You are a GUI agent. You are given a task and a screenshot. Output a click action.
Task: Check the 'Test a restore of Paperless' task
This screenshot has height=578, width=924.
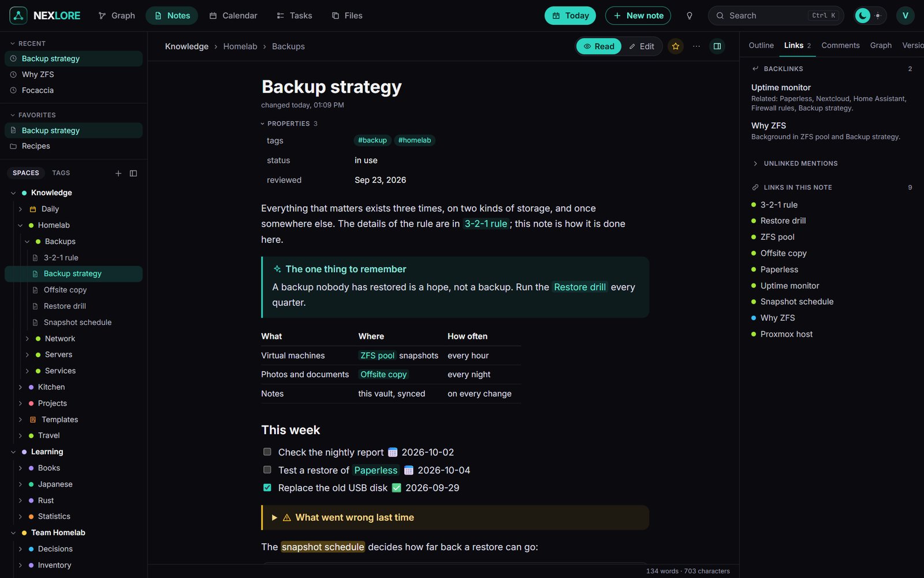pyautogui.click(x=267, y=470)
